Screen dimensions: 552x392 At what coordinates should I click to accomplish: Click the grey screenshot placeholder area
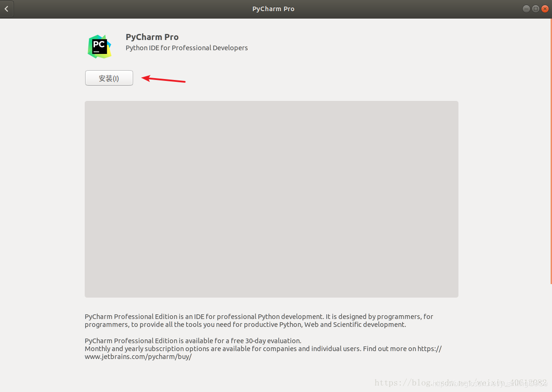point(271,199)
